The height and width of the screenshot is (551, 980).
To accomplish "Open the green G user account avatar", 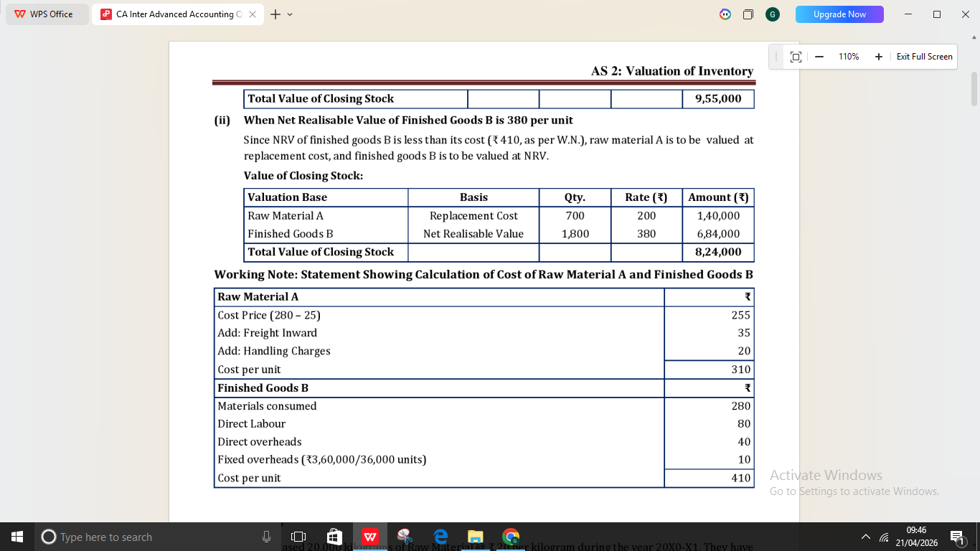I will pos(773,14).
